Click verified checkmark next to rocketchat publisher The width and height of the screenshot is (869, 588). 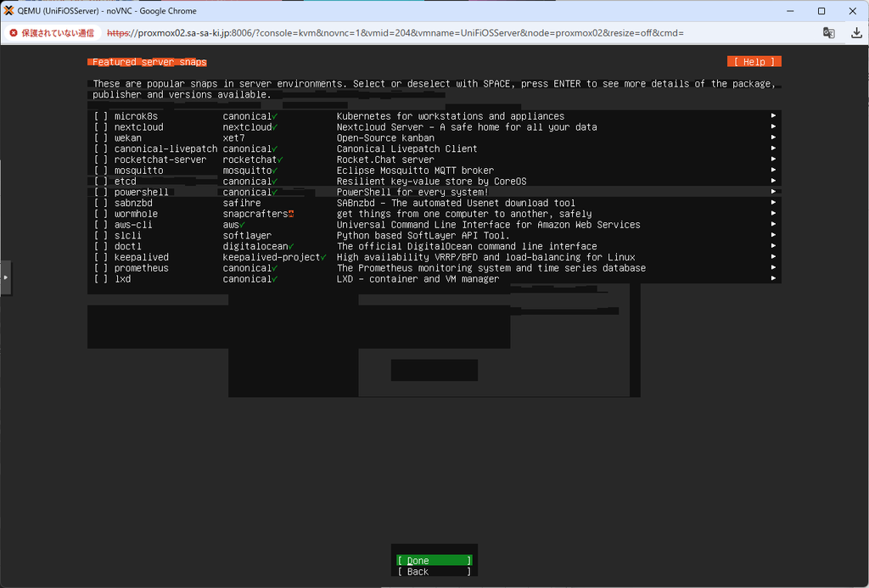280,160
